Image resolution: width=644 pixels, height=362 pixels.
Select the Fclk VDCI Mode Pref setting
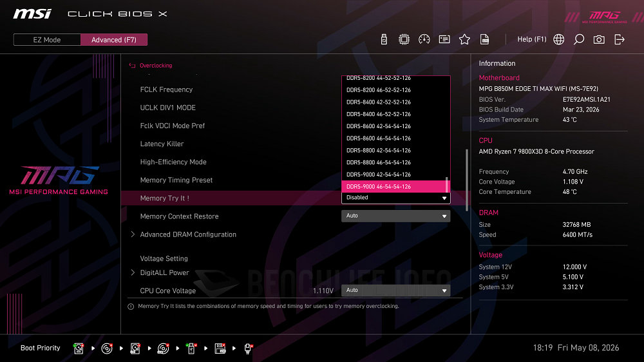[x=173, y=126]
